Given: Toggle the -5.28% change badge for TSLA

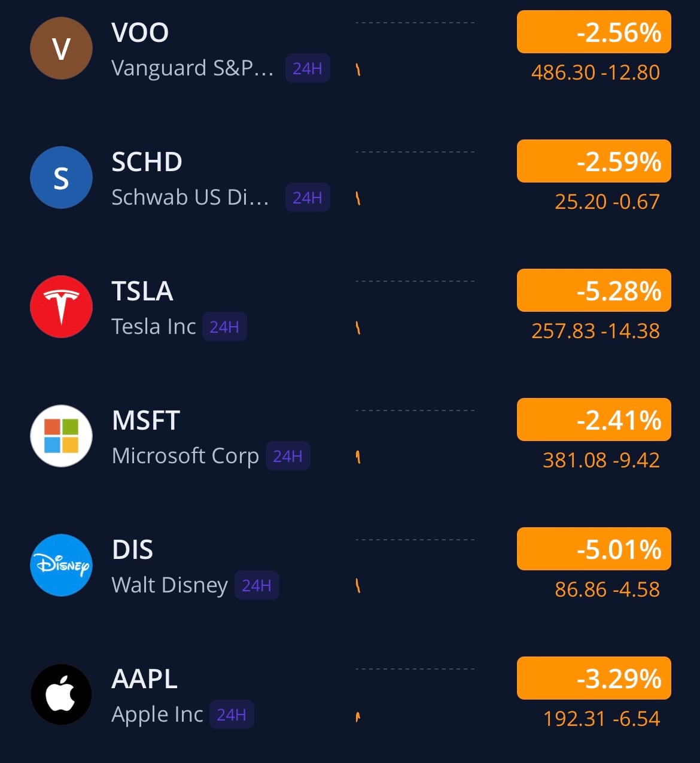Looking at the screenshot, I should pos(594,290).
